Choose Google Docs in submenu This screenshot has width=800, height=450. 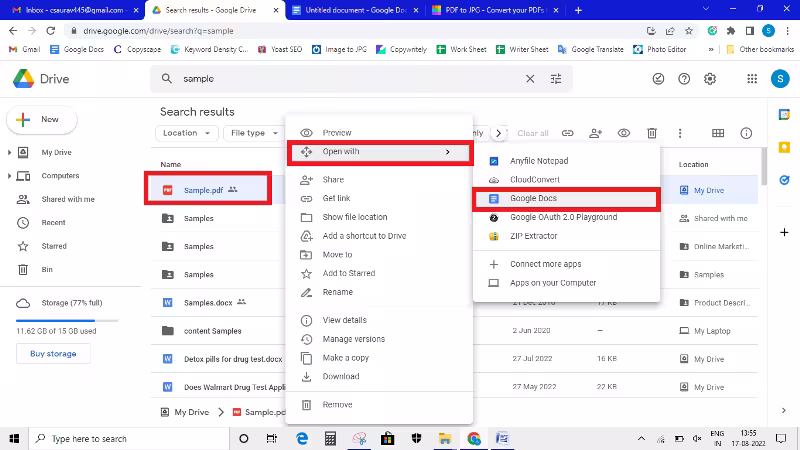(566, 198)
